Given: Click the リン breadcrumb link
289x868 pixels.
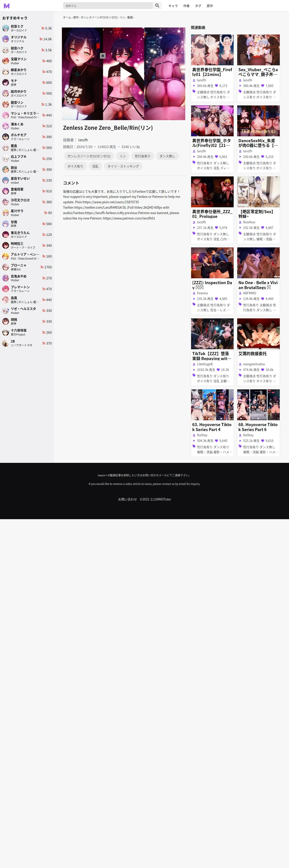Looking at the screenshot, I should pos(122,17).
